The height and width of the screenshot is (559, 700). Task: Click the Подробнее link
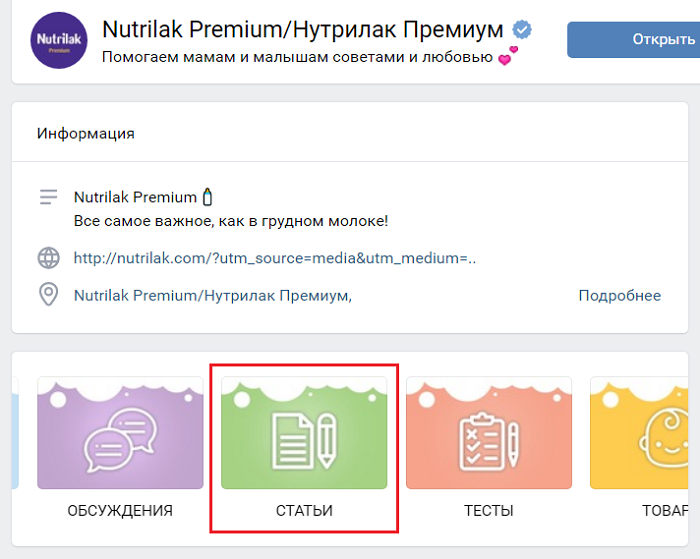click(620, 296)
